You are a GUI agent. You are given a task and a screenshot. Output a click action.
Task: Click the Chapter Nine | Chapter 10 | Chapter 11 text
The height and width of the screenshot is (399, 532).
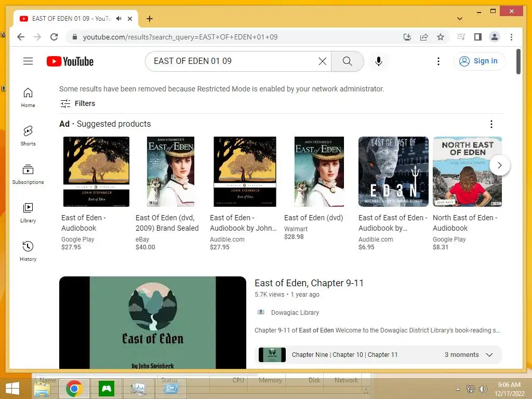coord(345,354)
